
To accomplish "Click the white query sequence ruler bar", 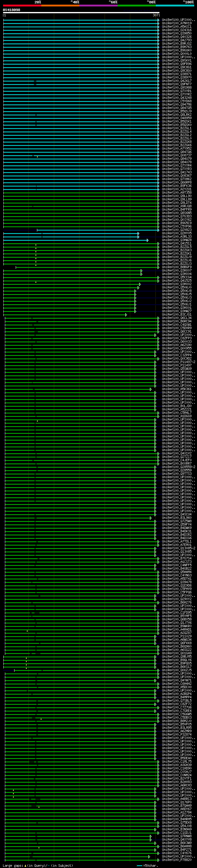I will (81, 12).
